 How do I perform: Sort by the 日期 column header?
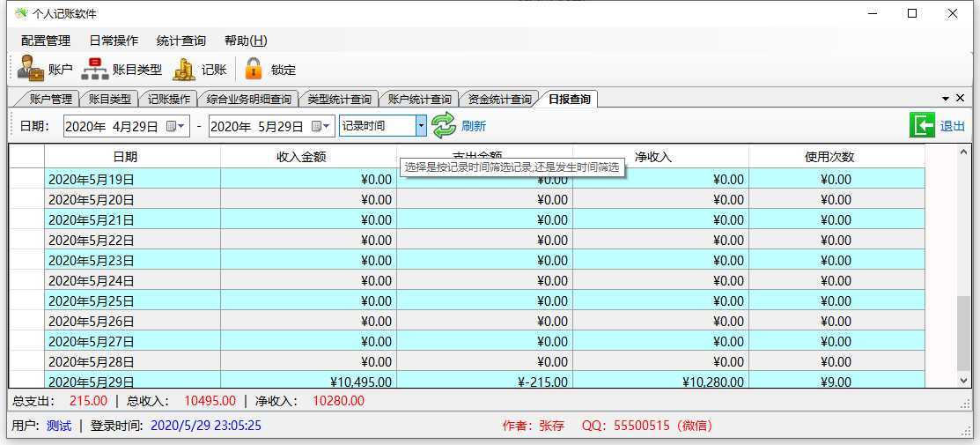[132, 157]
